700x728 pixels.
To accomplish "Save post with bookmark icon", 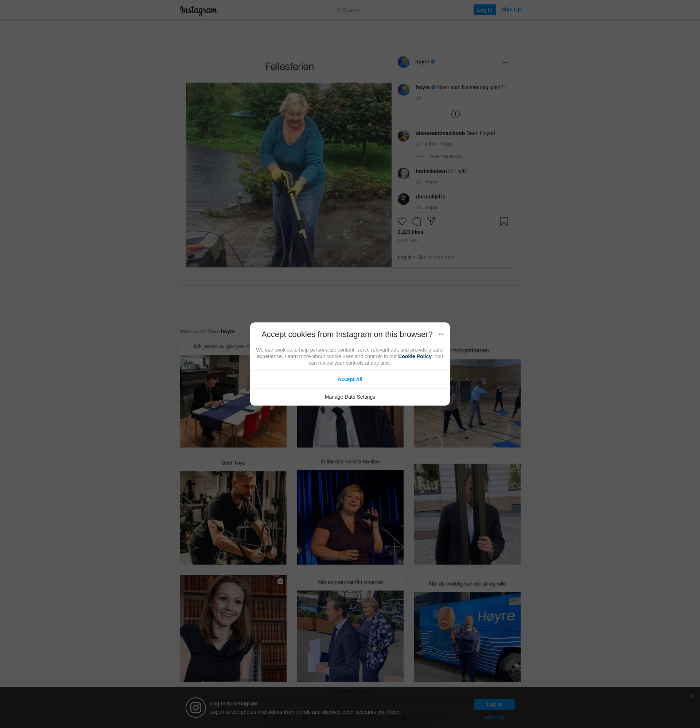I will (504, 221).
